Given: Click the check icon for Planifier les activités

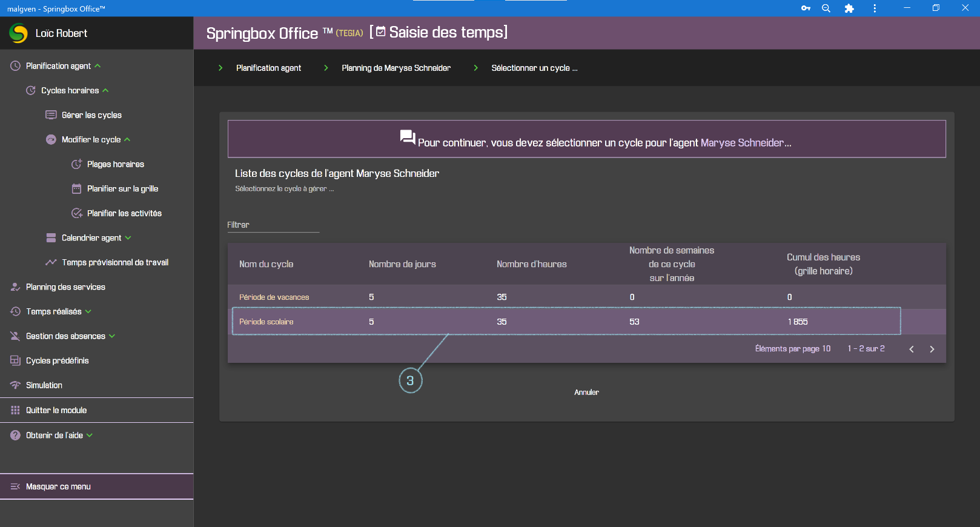Looking at the screenshot, I should click(x=77, y=213).
